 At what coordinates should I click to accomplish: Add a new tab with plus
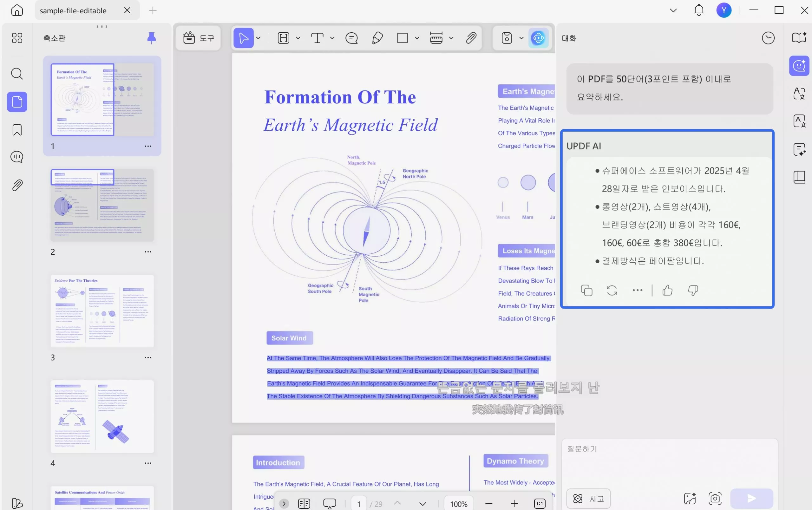153,10
